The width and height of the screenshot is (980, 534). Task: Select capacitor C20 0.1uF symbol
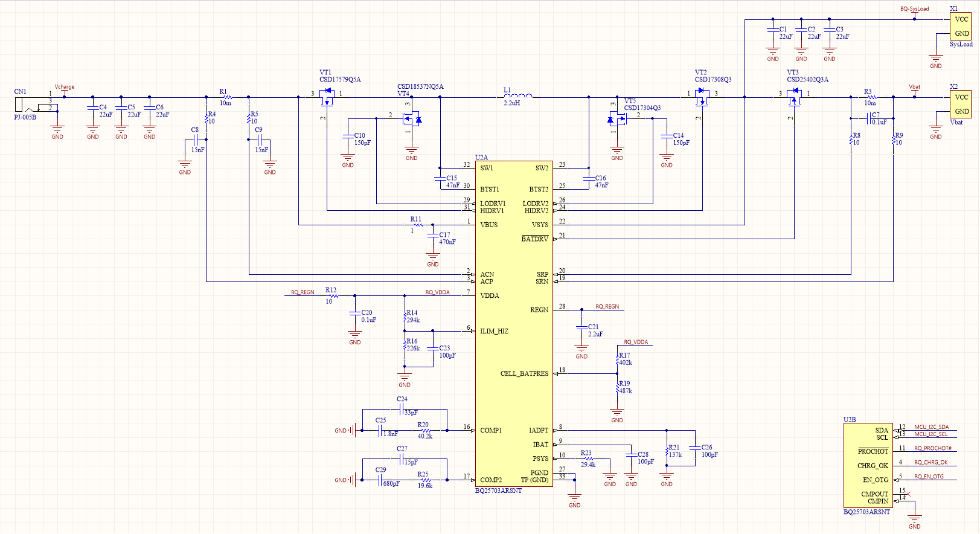(x=355, y=314)
